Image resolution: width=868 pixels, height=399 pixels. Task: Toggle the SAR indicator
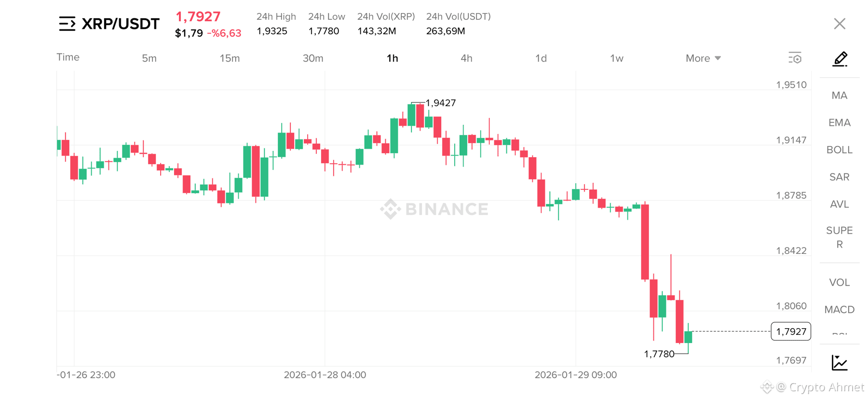coord(840,177)
